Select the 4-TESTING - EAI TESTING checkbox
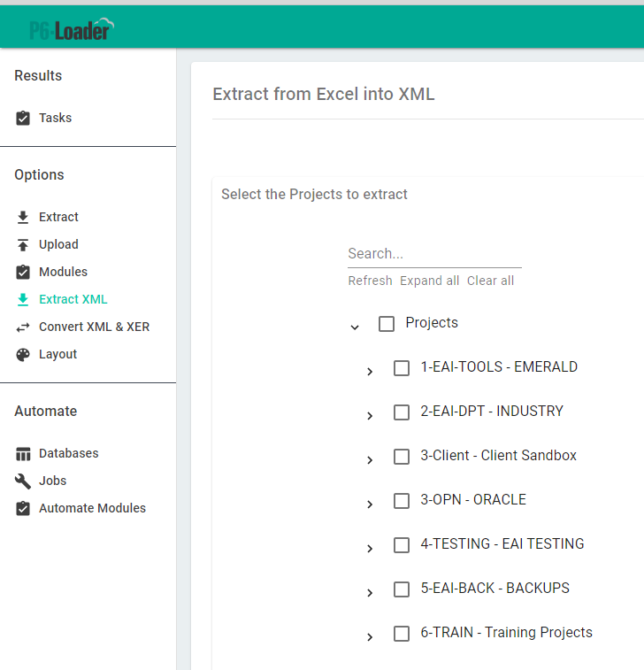The width and height of the screenshot is (644, 670). 402,545
